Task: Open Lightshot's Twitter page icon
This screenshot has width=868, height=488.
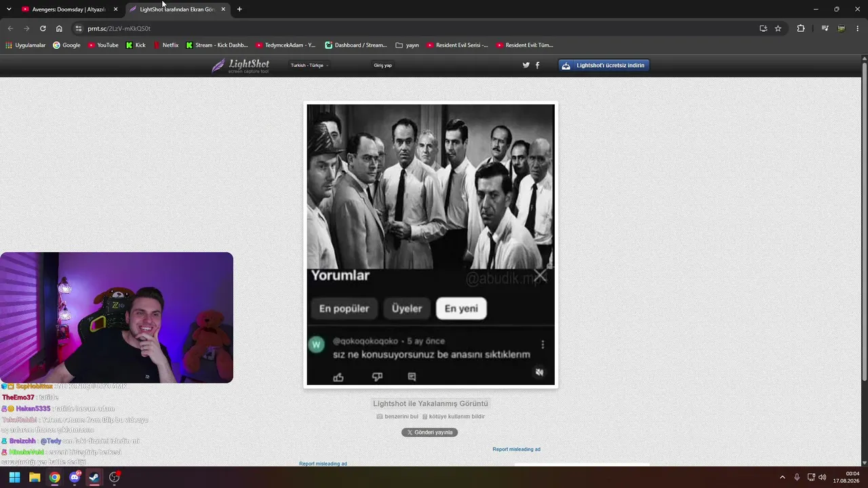Action: (x=526, y=65)
